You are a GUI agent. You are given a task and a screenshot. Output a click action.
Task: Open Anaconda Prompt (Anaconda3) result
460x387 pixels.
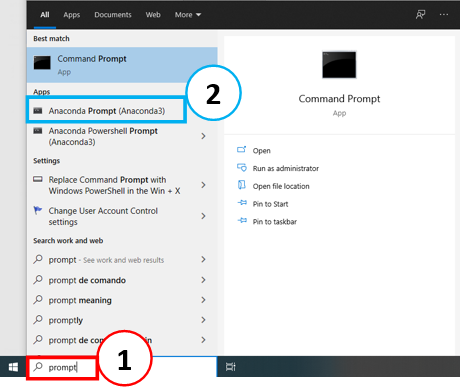pos(106,111)
